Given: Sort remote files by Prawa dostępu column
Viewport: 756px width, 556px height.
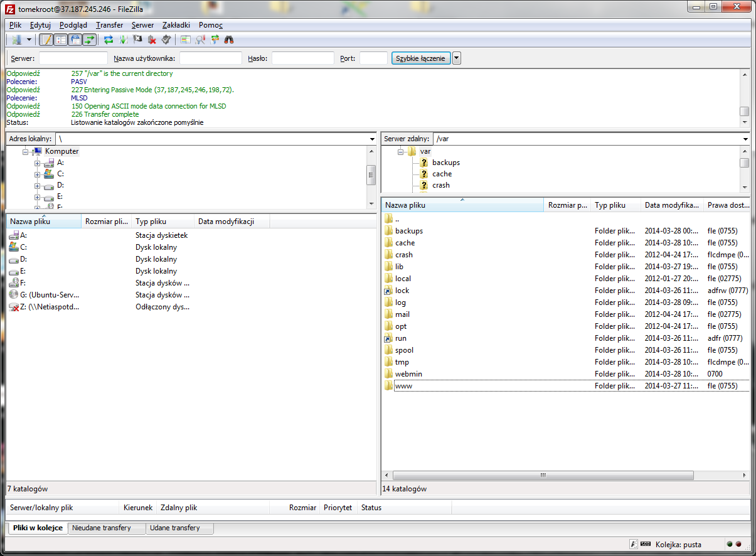Looking at the screenshot, I should [728, 205].
